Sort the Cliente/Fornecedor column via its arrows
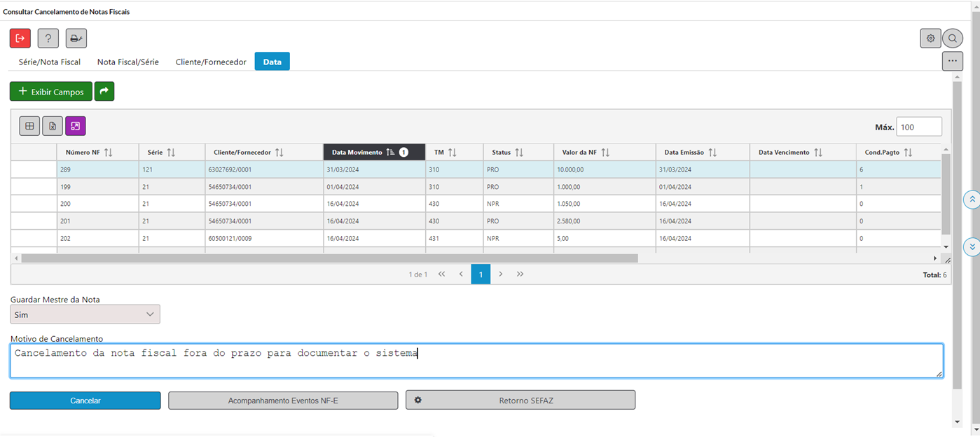Screen dimensions: 980x437 [x=279, y=152]
